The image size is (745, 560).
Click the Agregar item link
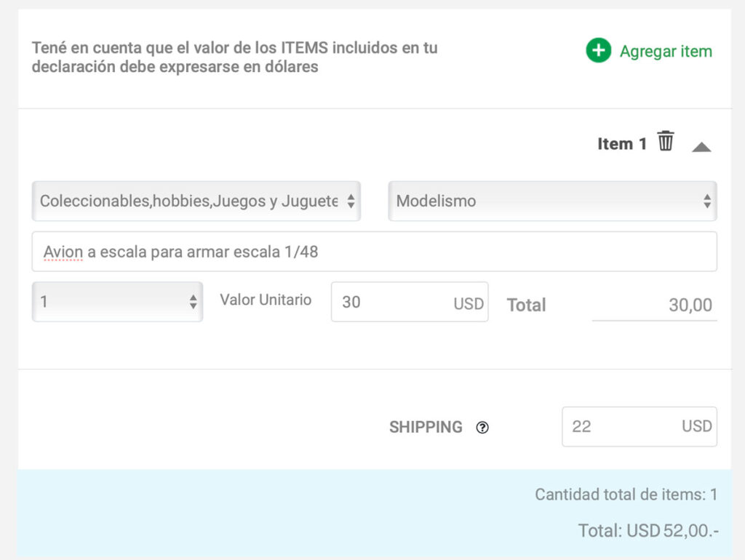coord(666,52)
